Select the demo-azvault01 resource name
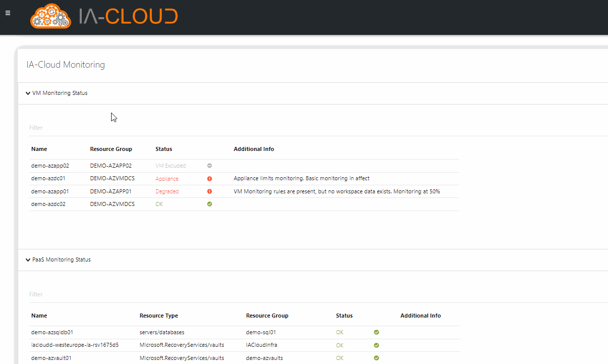The height and width of the screenshot is (364, 608). [x=51, y=358]
